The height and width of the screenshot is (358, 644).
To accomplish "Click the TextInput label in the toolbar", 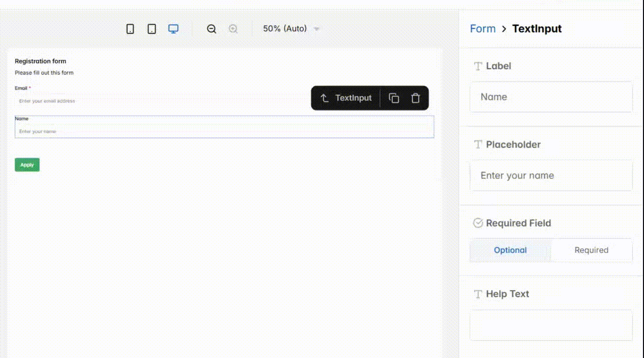I will pyautogui.click(x=353, y=98).
